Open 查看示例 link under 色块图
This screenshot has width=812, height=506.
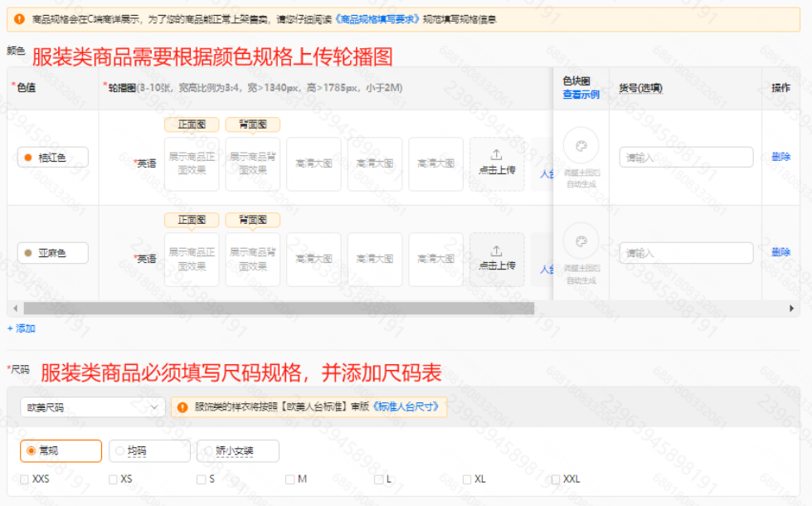pyautogui.click(x=581, y=95)
